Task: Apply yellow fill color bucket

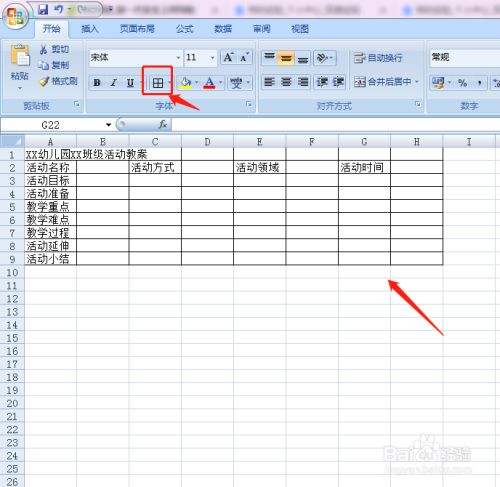Action: tap(186, 82)
